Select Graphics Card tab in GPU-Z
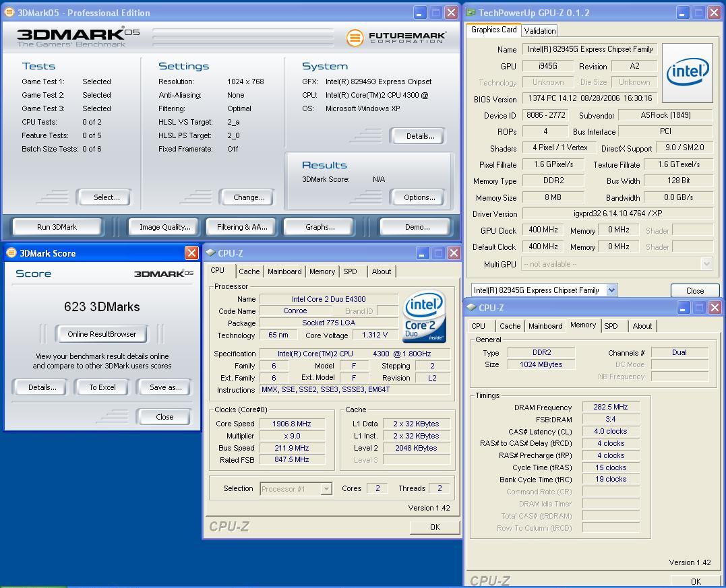 coord(493,30)
